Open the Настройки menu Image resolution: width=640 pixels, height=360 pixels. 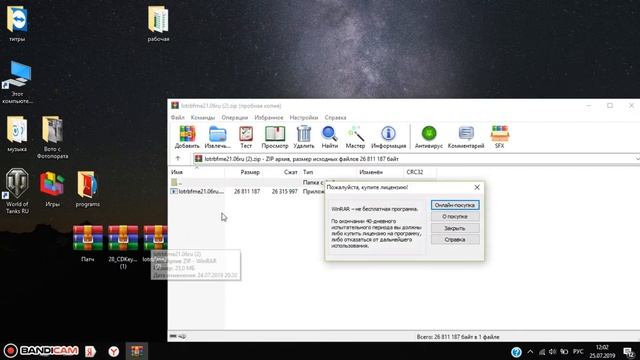(304, 118)
